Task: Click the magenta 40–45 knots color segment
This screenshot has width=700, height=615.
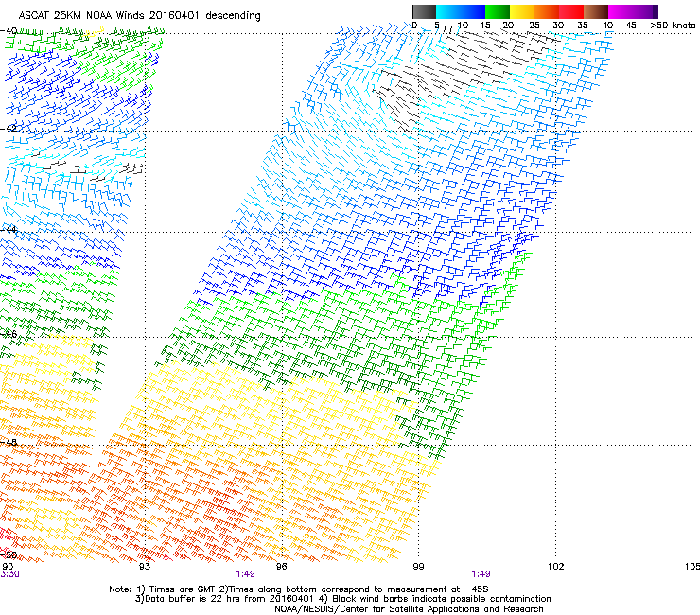Action: click(x=621, y=11)
